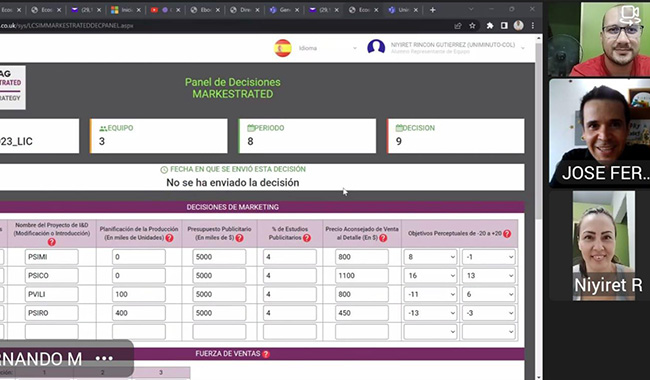Close the 'Inicio' tab
Image resolution: width=650 pixels, height=380 pixels.
click(138, 10)
